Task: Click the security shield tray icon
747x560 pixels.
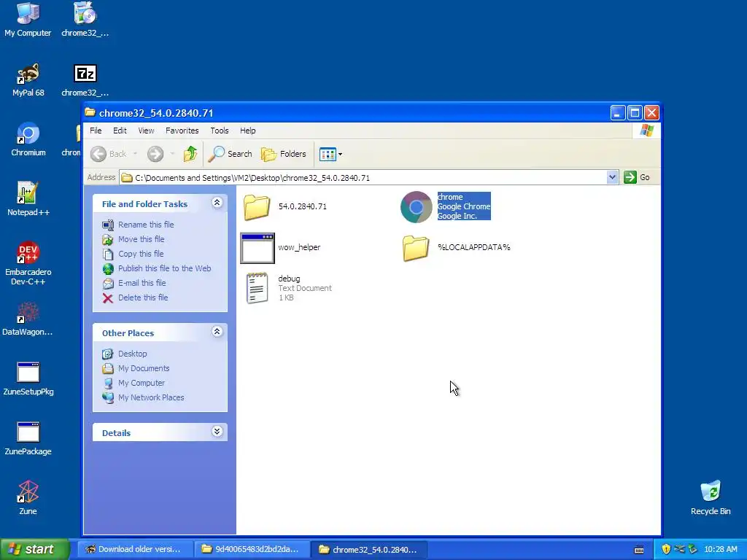Action: 666,550
